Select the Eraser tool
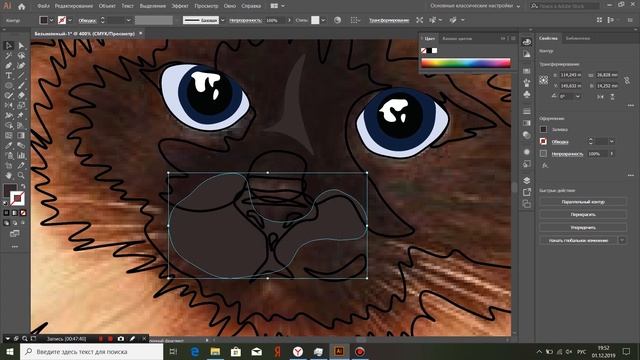This screenshot has height=360, width=640. click(x=21, y=95)
